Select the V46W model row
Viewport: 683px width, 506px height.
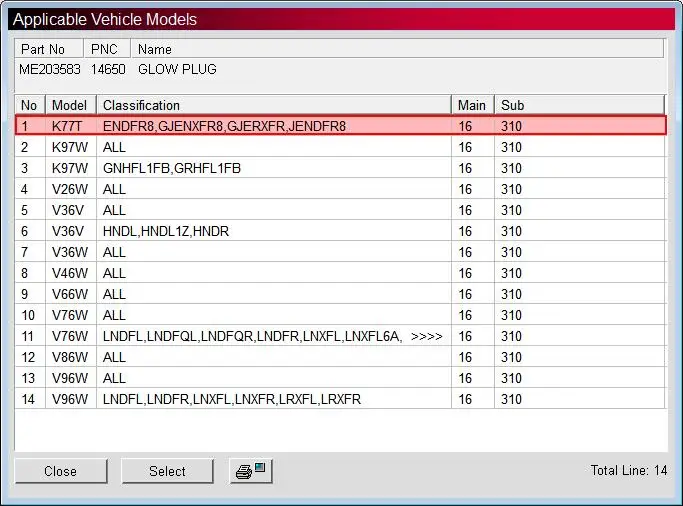(341, 273)
